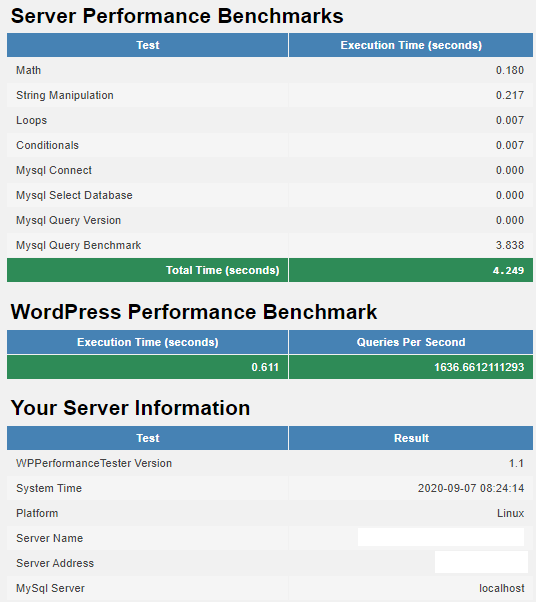
Task: Click the timestamp 2020-09-07 08:24:14
Action: coord(471,488)
